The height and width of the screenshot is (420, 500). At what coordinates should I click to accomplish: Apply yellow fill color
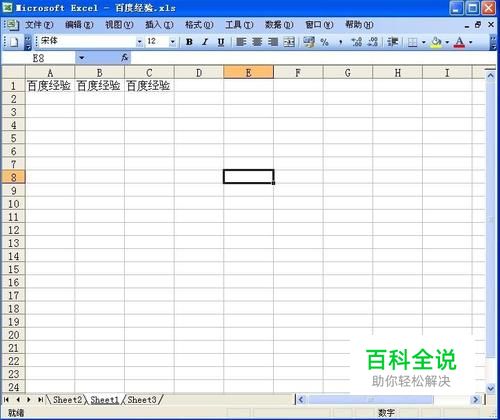pos(436,42)
